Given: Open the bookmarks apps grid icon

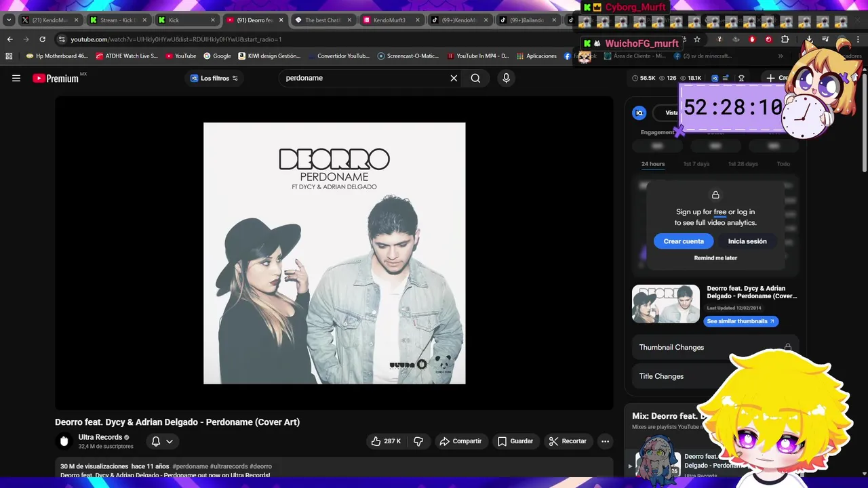Looking at the screenshot, I should pos(9,56).
